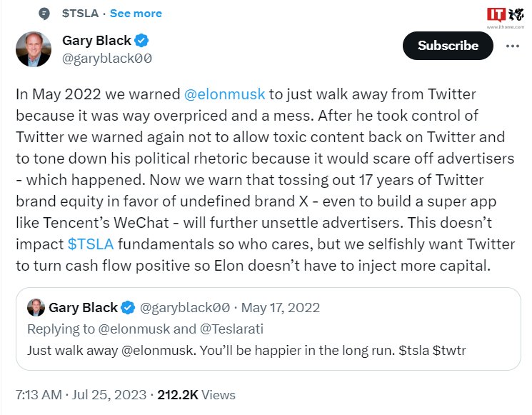Open the @garyblack00 handle under name
The image size is (532, 415).
coord(107,59)
